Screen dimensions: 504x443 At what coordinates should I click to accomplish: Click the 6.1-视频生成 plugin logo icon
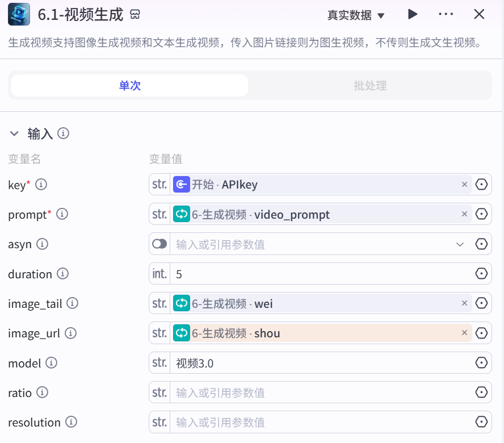tap(19, 14)
